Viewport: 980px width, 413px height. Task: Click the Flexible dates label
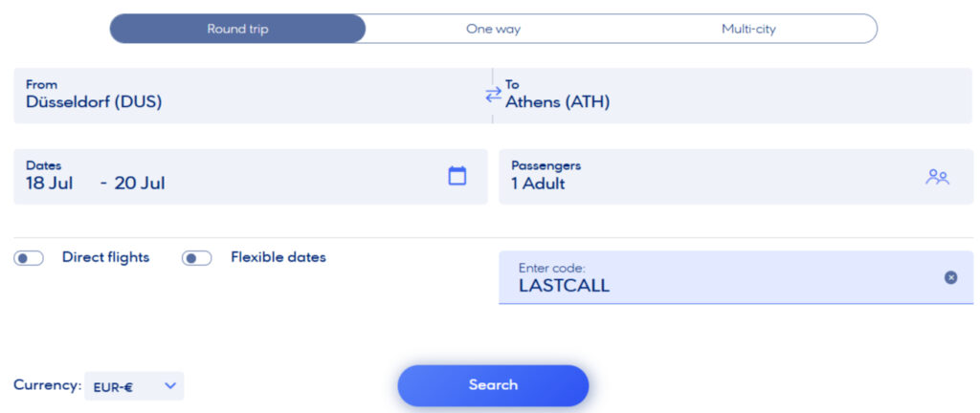278,257
